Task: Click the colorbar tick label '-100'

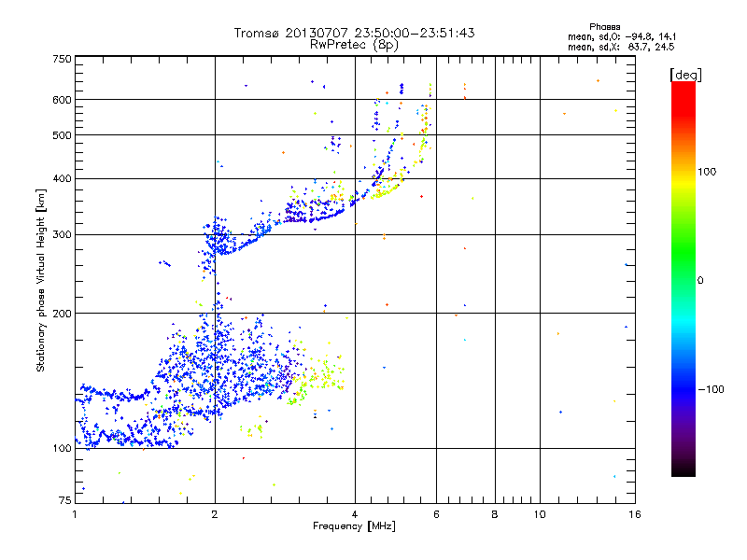Action: [711, 389]
